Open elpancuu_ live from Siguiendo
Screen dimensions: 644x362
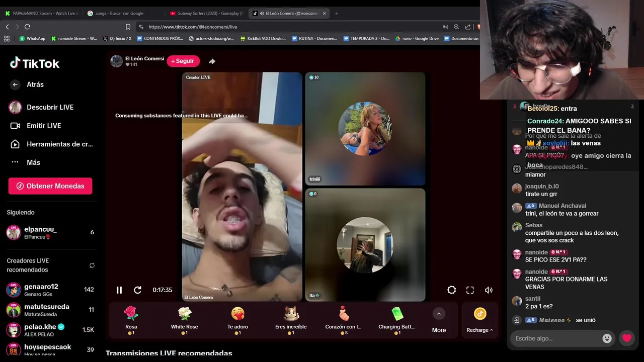pos(50,232)
